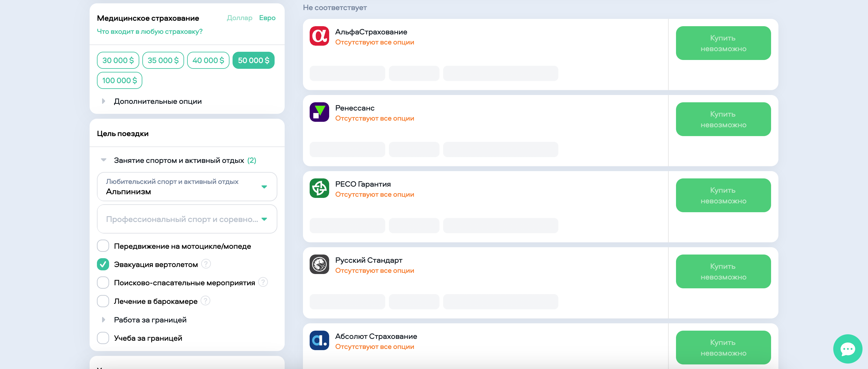Uncheck Эвакуация вертолетом option
This screenshot has height=369, width=868.
(103, 264)
